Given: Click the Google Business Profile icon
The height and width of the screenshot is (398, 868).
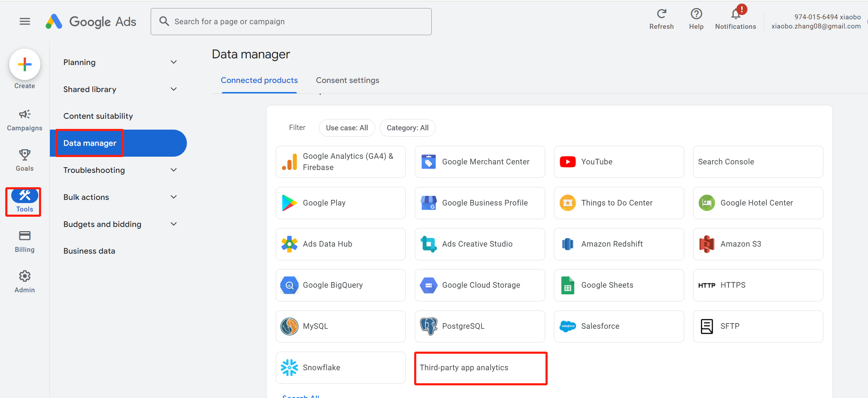Looking at the screenshot, I should pos(429,203).
